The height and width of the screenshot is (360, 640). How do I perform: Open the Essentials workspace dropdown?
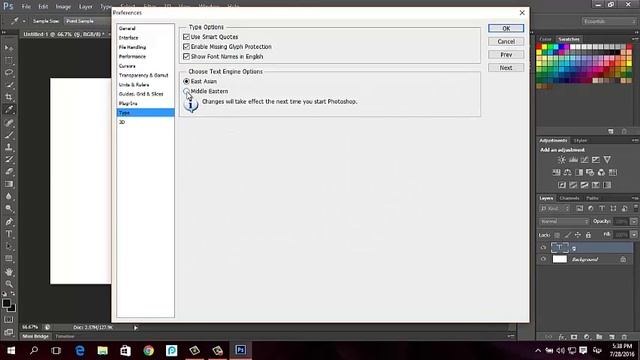tap(609, 21)
